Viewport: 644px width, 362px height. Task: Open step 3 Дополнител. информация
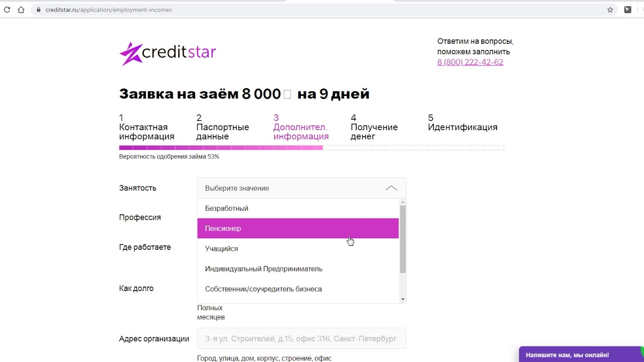click(x=301, y=127)
